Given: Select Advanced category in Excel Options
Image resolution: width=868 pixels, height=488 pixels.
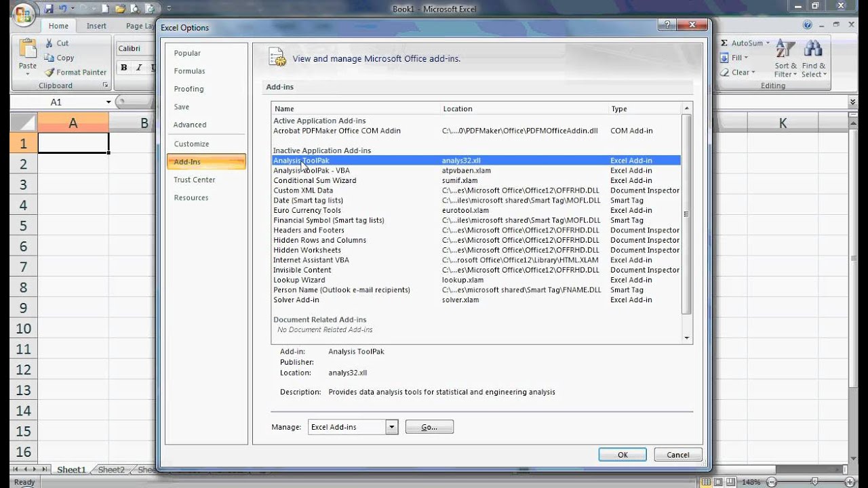Looking at the screenshot, I should point(190,125).
